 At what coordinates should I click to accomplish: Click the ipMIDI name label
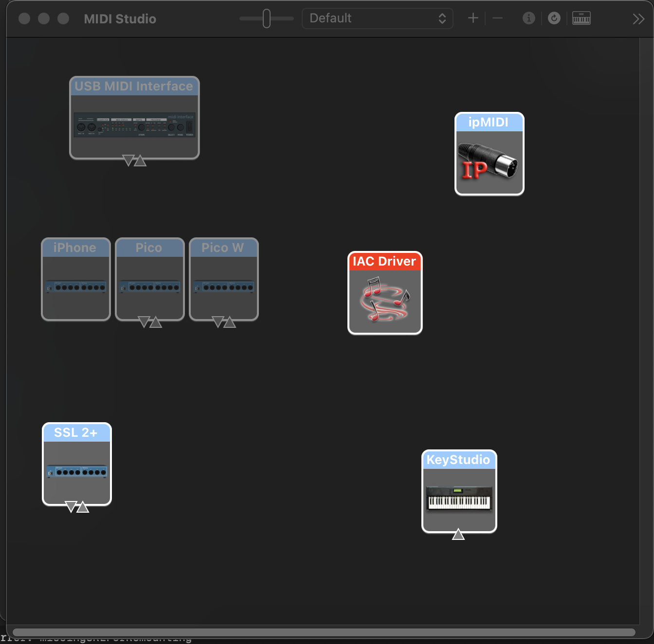[489, 122]
